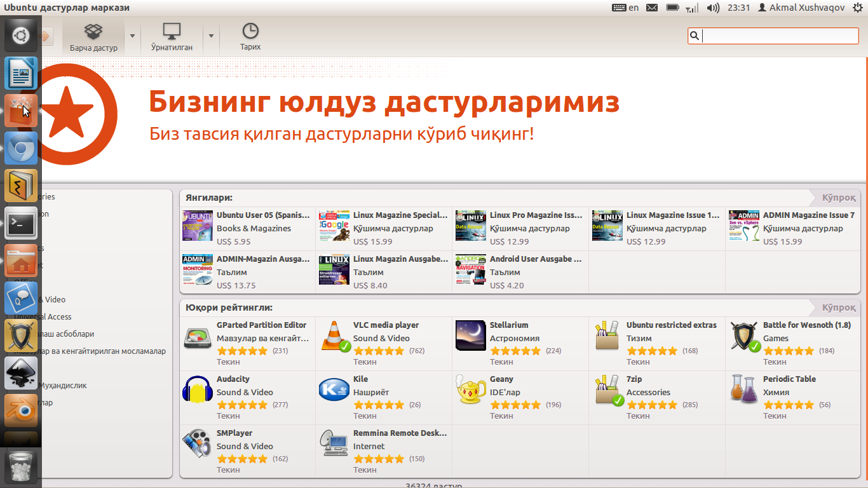Open Linux Pro Magazine Issue cover icon
868x488 pixels.
pos(471,226)
